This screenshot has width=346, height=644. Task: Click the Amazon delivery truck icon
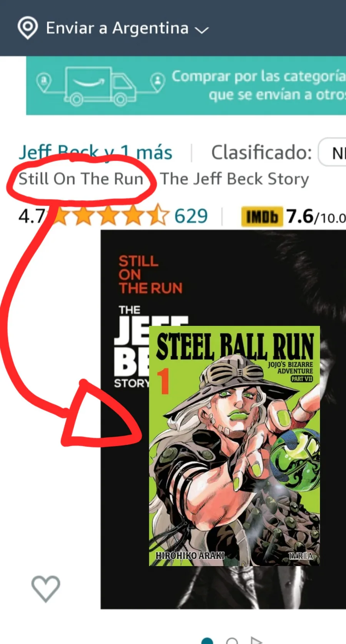tap(100, 86)
